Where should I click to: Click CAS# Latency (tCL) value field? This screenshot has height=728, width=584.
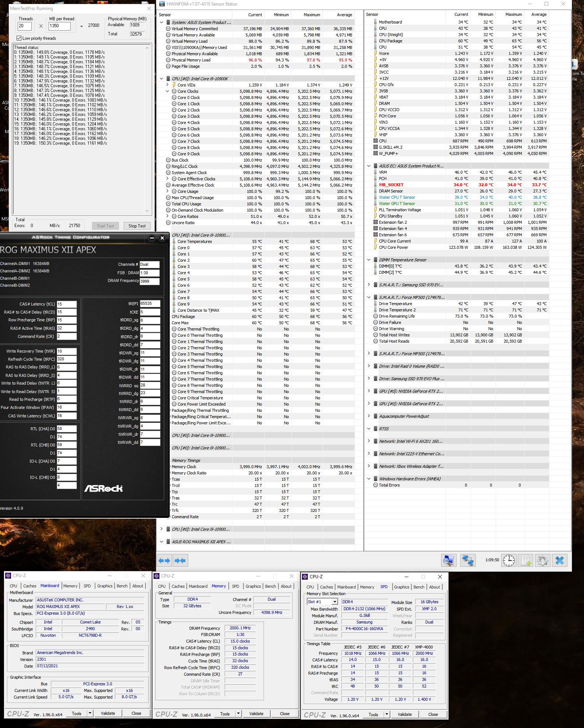[x=67, y=304]
